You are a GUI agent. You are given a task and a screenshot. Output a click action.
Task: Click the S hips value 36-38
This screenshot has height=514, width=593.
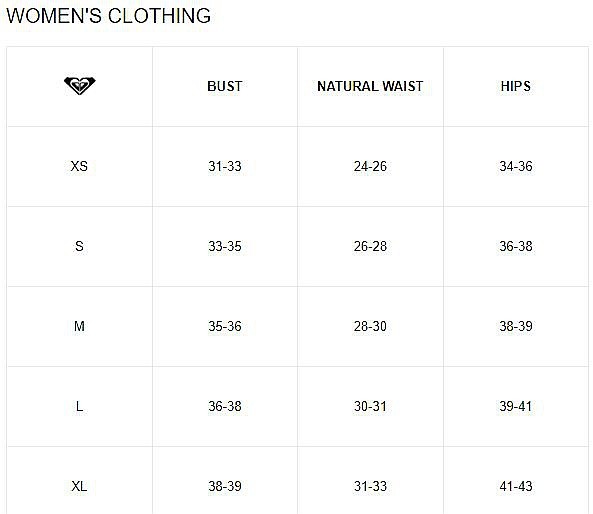pyautogui.click(x=516, y=246)
